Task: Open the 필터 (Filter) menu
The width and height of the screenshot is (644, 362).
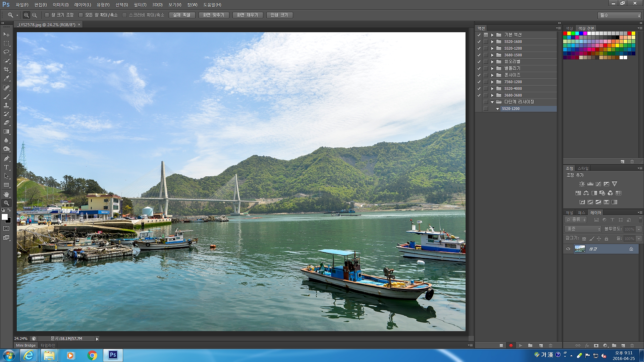Action: click(140, 5)
